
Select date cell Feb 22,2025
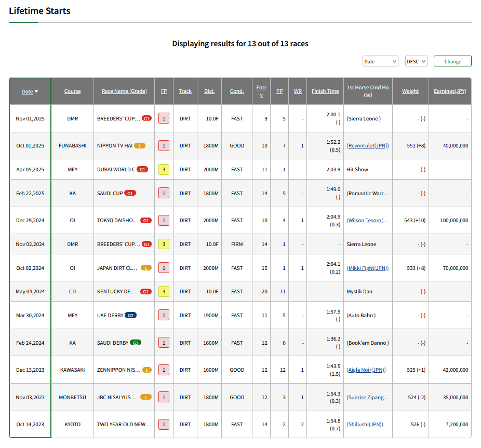tap(30, 194)
